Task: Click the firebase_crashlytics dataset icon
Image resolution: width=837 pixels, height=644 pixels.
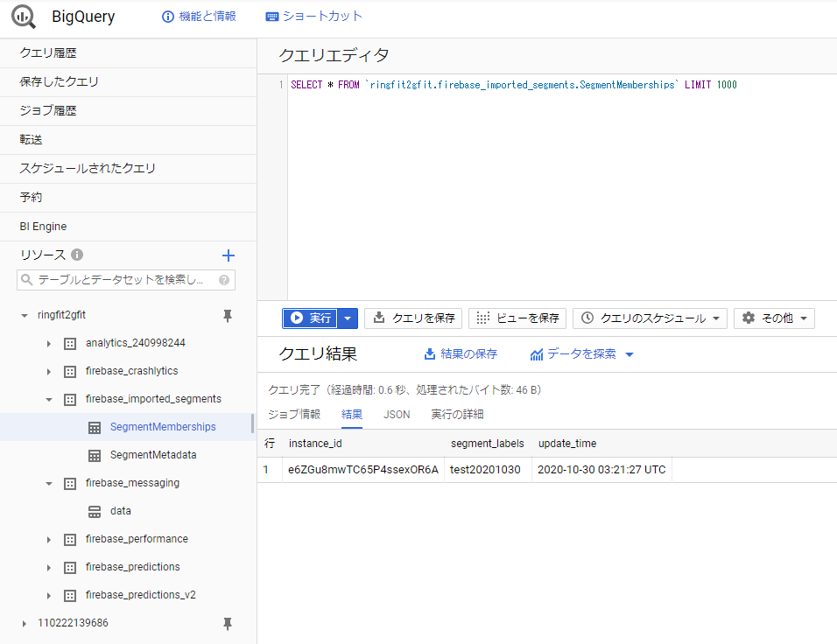Action: click(x=70, y=371)
